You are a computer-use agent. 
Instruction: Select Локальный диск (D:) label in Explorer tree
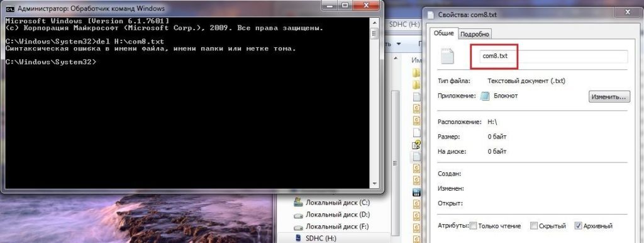pyautogui.click(x=338, y=215)
